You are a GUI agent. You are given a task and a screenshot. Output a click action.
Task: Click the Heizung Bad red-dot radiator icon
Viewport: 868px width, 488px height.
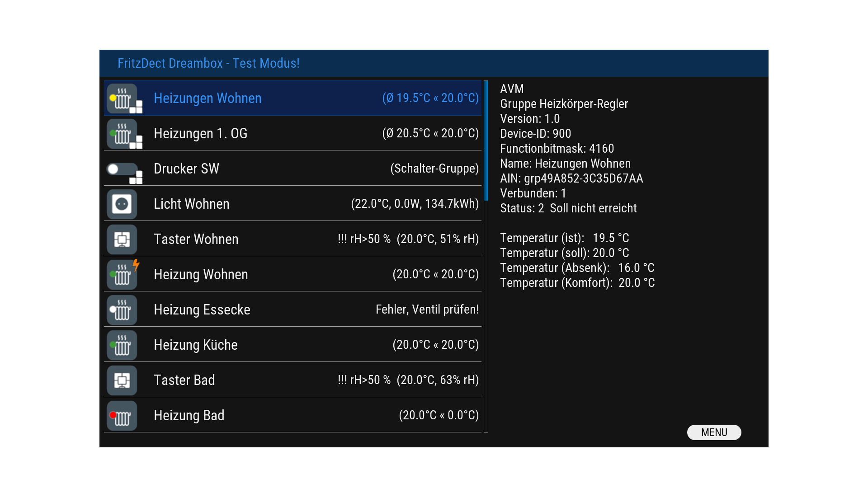tap(122, 416)
